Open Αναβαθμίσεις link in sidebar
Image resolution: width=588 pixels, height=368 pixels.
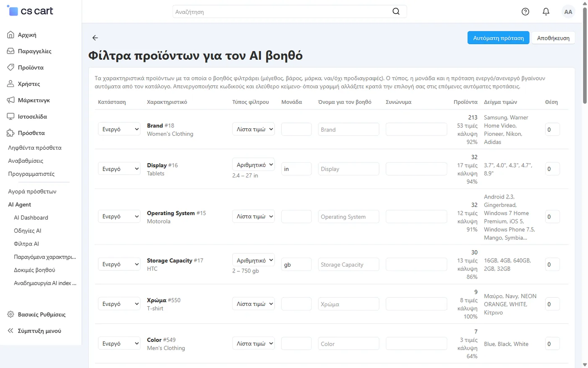pos(26,161)
